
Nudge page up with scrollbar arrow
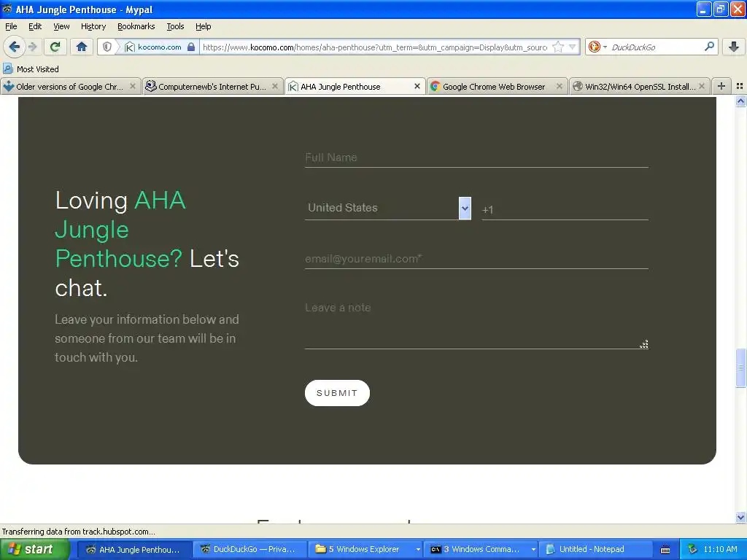click(740, 101)
